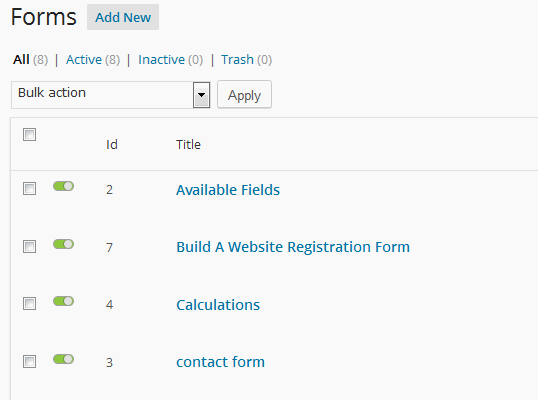The height and width of the screenshot is (400, 538).
Task: Check the select-all checkbox in table header
Action: [30, 134]
